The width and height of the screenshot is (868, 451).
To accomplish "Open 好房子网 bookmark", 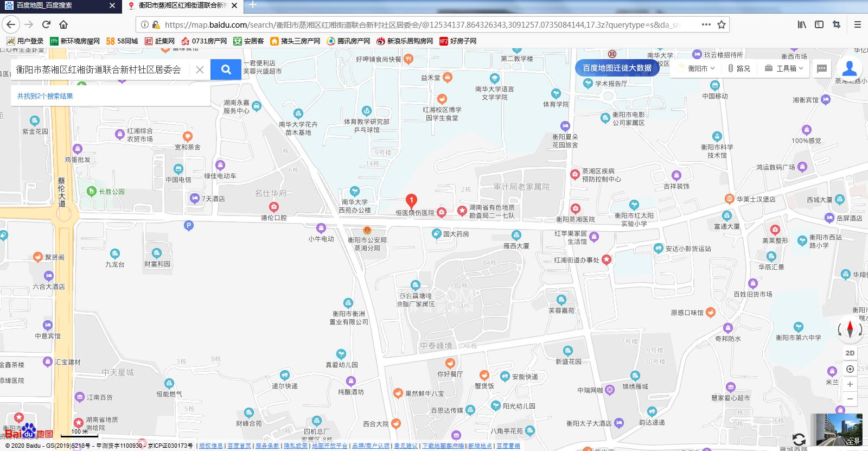I will [x=458, y=41].
